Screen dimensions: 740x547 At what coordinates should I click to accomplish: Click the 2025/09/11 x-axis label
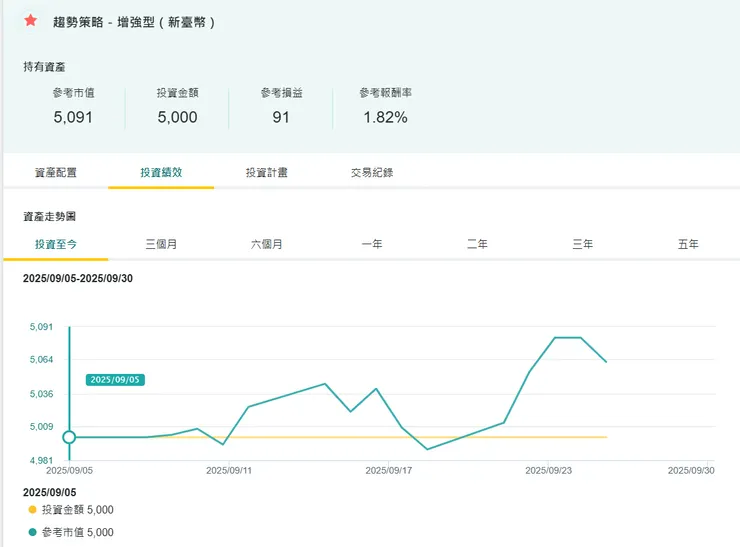point(229,471)
